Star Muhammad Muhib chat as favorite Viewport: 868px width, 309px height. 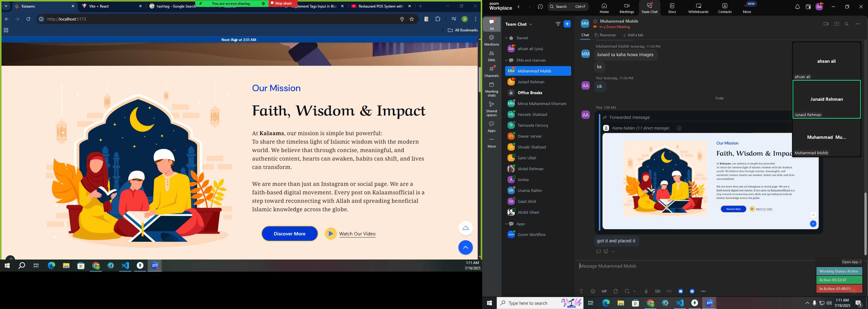point(596,21)
